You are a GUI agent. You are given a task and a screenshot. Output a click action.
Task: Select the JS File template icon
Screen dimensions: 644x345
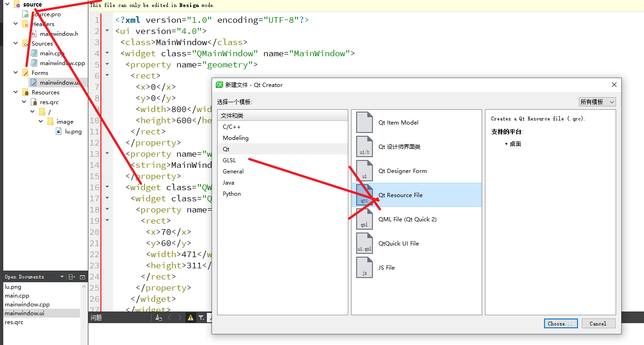pyautogui.click(x=365, y=267)
